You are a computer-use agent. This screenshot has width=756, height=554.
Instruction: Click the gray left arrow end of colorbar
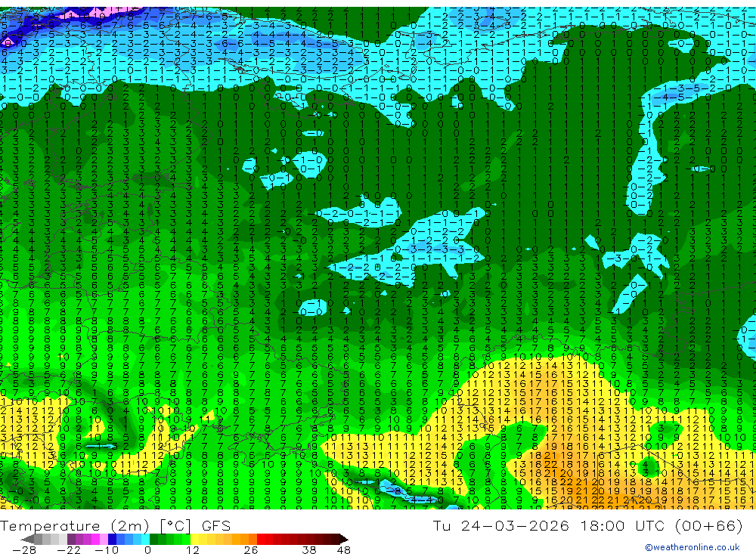click(x=27, y=540)
